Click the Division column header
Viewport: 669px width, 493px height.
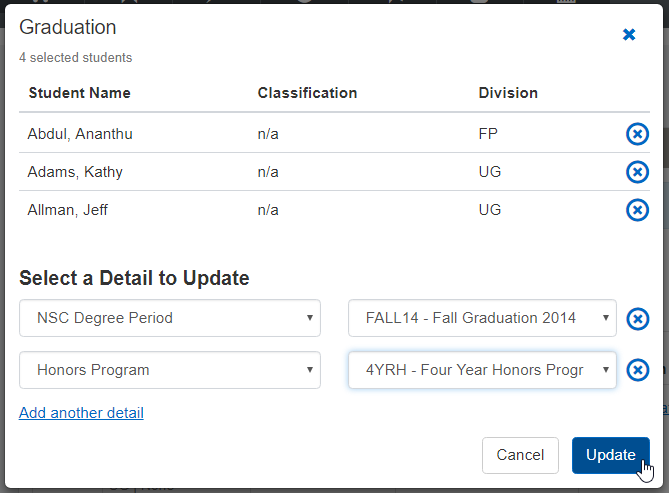point(508,93)
